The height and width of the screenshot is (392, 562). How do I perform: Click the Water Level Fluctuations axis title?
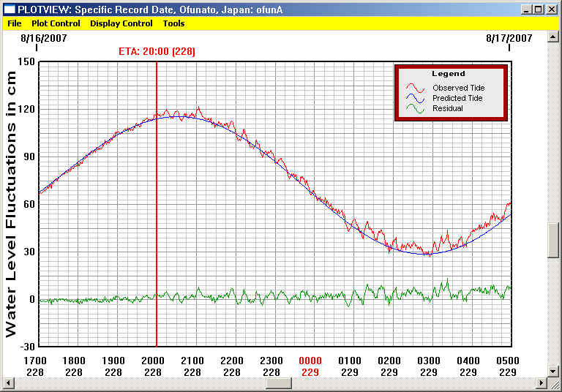tap(11, 204)
